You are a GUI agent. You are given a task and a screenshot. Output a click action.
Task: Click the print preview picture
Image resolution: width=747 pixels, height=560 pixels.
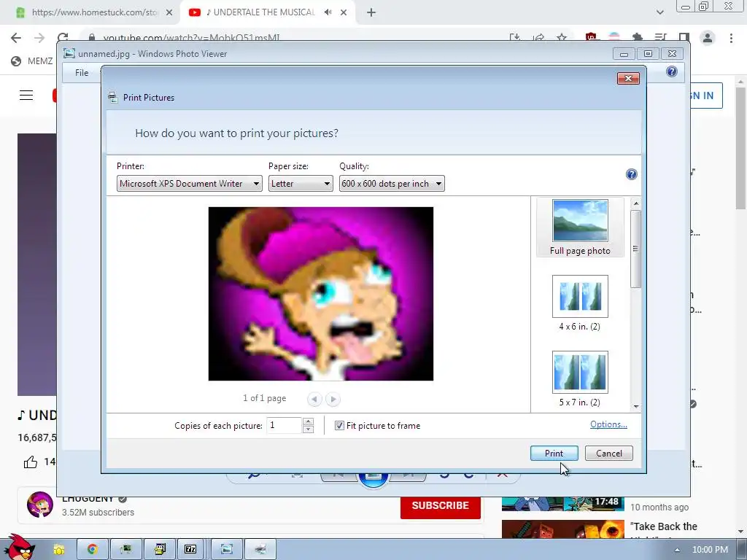point(321,294)
